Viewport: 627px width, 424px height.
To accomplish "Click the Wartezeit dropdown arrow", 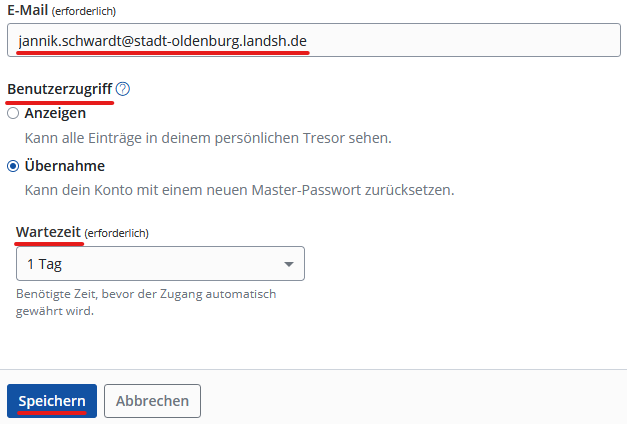I will click(289, 264).
